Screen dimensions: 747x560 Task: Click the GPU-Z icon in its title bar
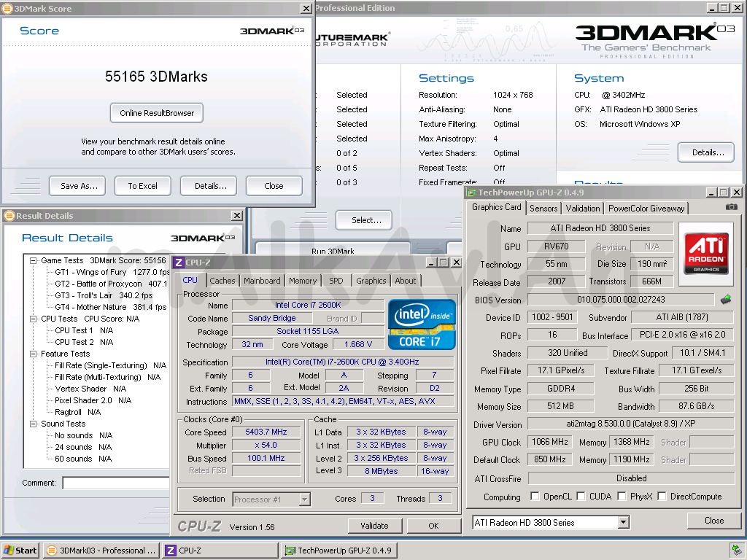471,192
